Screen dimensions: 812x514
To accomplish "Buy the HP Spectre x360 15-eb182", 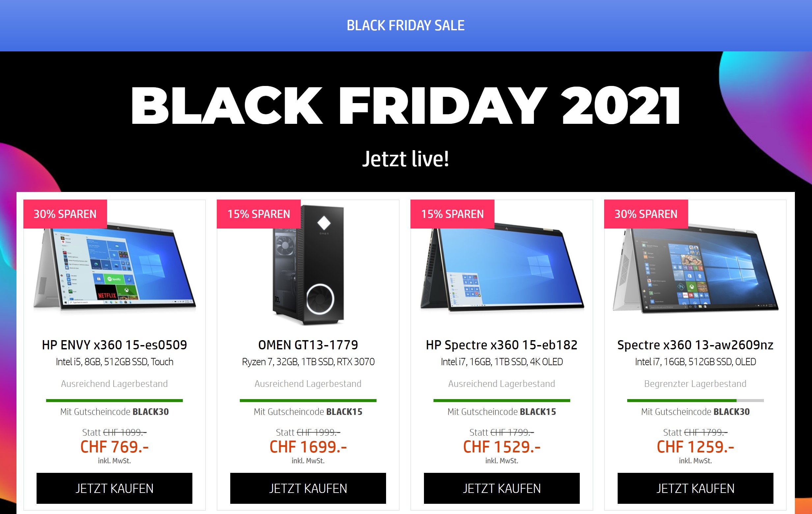I will coord(501,488).
